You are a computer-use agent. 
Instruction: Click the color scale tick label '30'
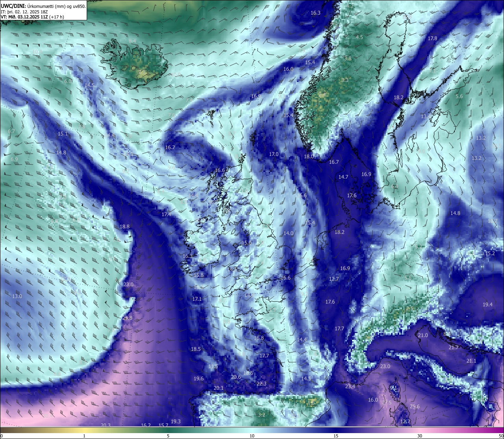click(420, 436)
